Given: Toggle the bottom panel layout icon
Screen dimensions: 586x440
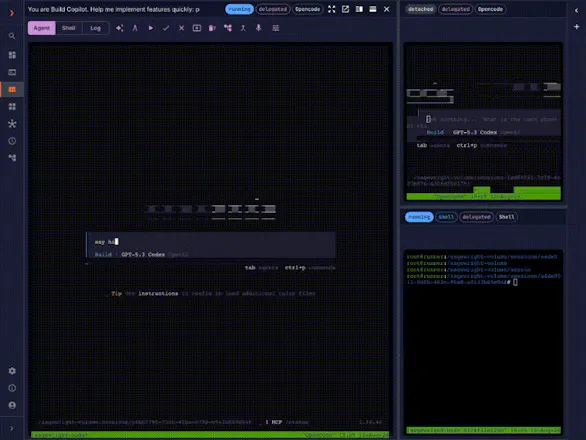Looking at the screenshot, I should [373, 9].
